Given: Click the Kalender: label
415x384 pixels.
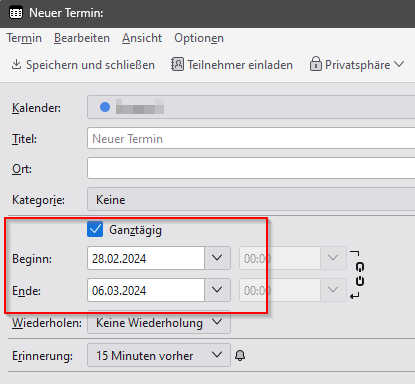Looking at the screenshot, I should [36, 108].
